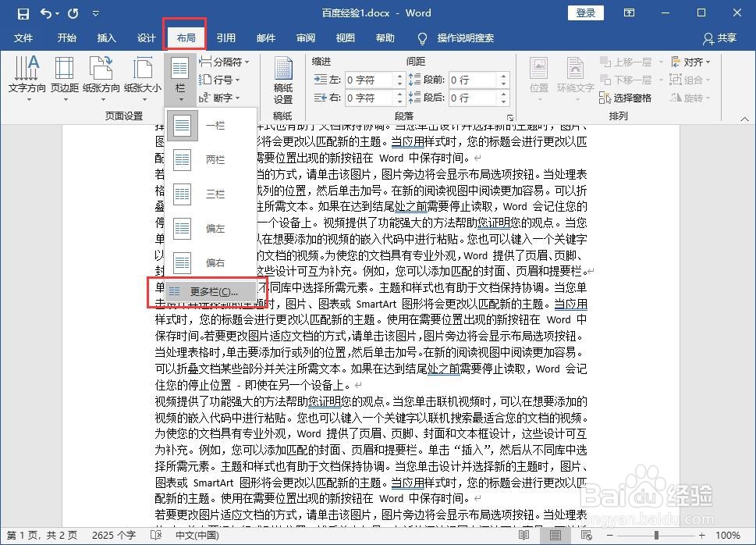Decrease right indent with down stepper
756x545 pixels.
tap(399, 102)
